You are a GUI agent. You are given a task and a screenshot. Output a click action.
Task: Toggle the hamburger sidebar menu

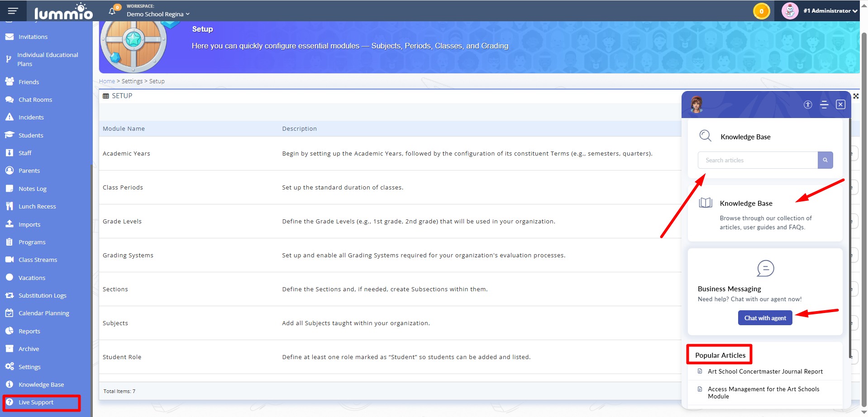click(13, 11)
